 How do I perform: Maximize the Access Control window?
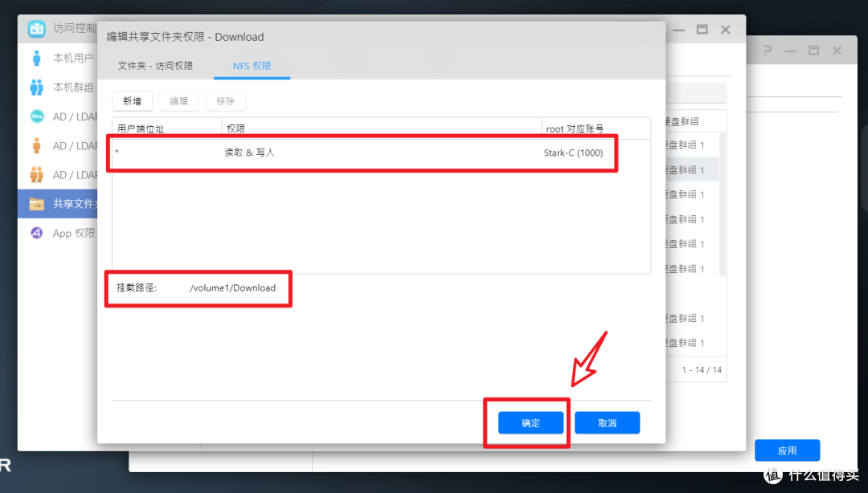702,30
